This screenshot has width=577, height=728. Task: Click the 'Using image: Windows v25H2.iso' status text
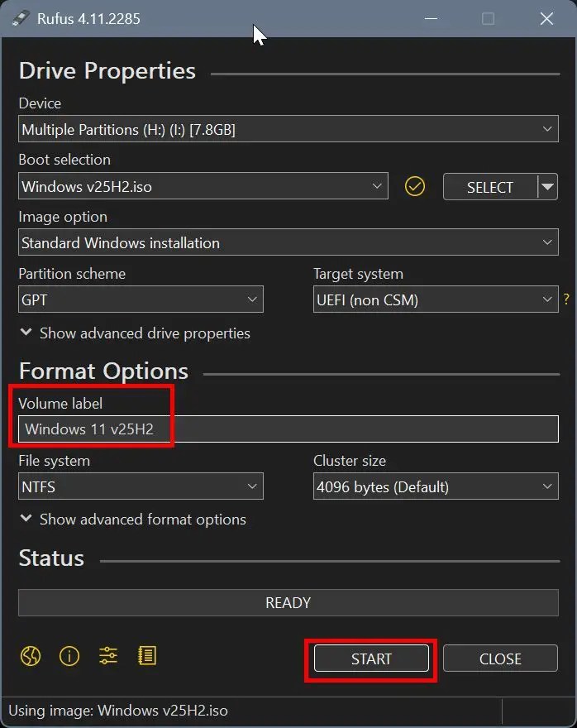pos(118,711)
